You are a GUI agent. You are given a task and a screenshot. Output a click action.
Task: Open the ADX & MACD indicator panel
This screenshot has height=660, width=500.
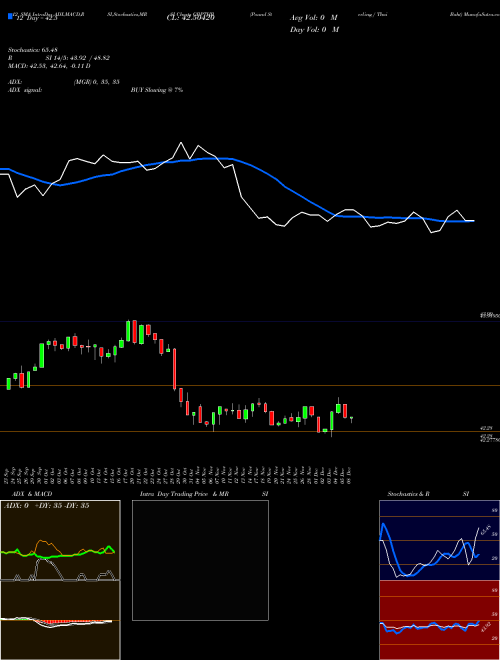click(60, 580)
